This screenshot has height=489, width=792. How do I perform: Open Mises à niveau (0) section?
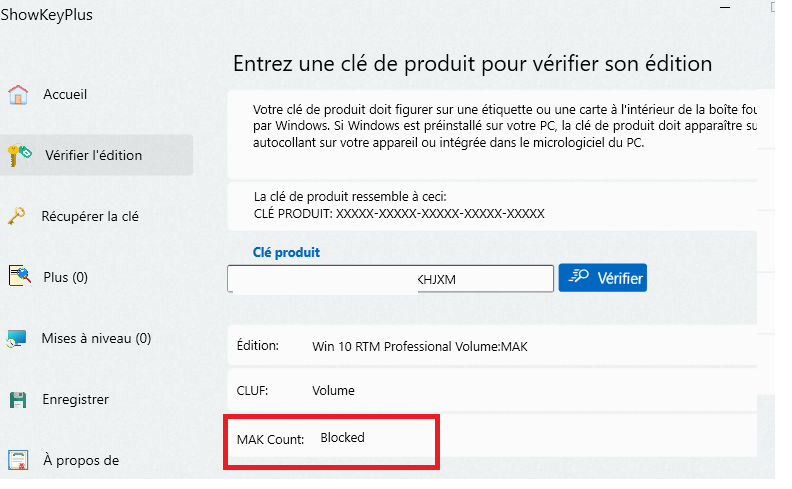(96, 338)
